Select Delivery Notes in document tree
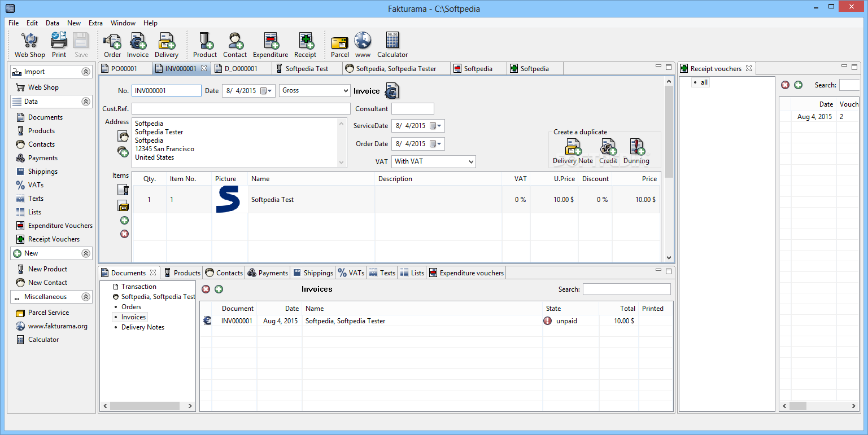Screen dimensions: 868x435 pyautogui.click(x=143, y=327)
